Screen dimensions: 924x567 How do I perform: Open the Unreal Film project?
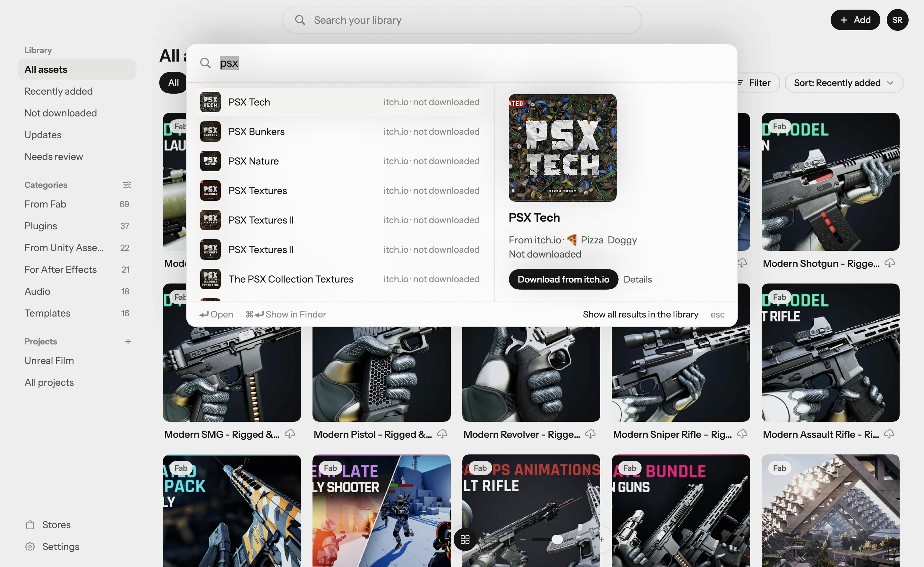[x=49, y=360]
